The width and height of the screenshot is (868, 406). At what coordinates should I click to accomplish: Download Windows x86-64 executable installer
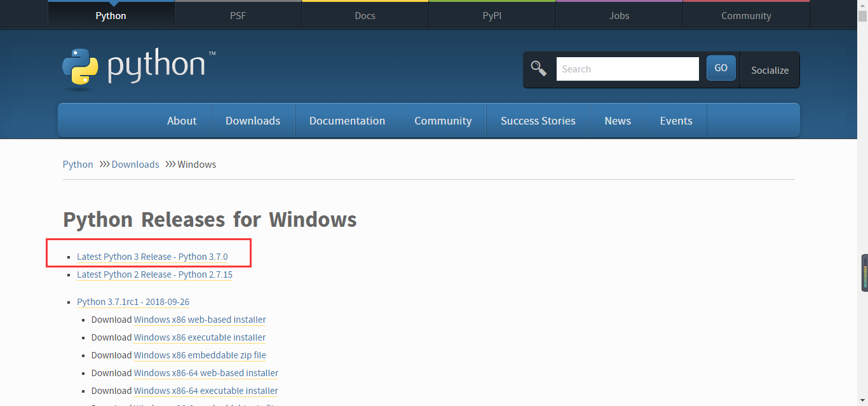[x=206, y=391]
